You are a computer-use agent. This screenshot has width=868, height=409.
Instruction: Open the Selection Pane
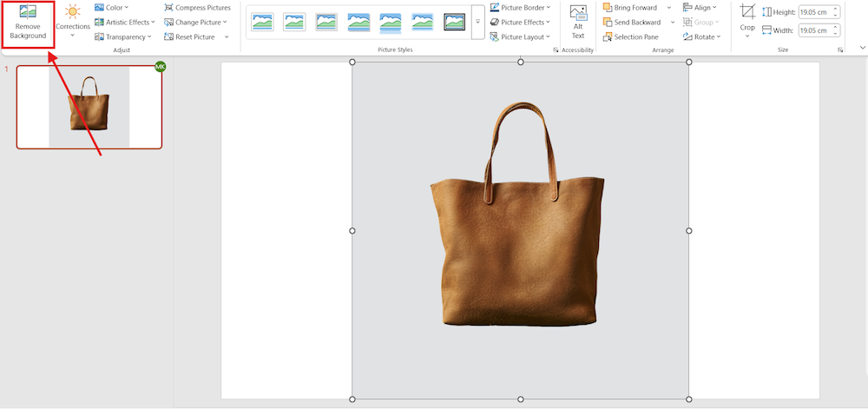coord(630,37)
